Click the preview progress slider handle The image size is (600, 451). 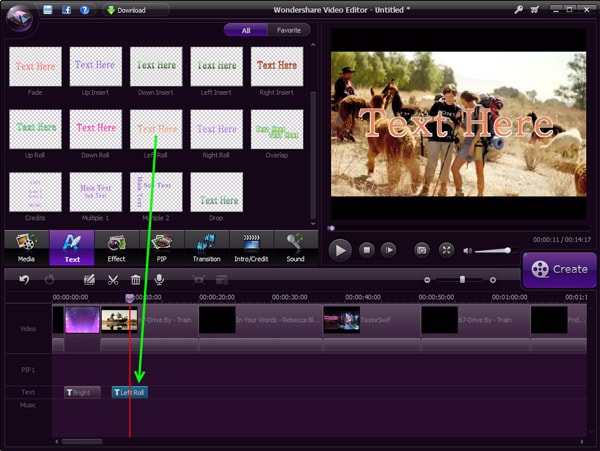tap(331, 228)
